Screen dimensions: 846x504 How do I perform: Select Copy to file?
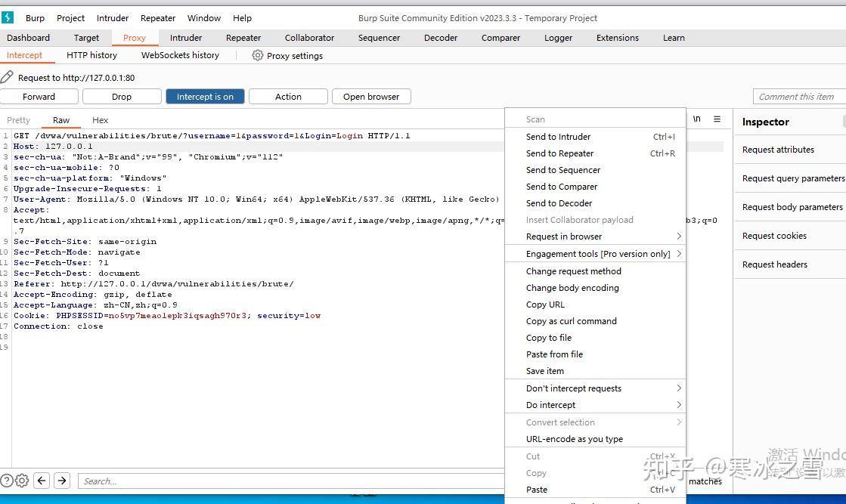point(595,338)
